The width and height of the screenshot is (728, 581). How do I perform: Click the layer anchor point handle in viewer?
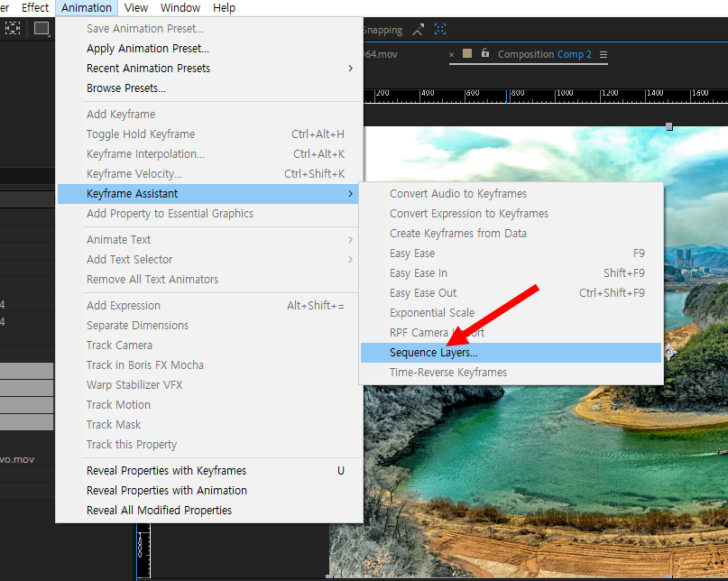[x=669, y=353]
